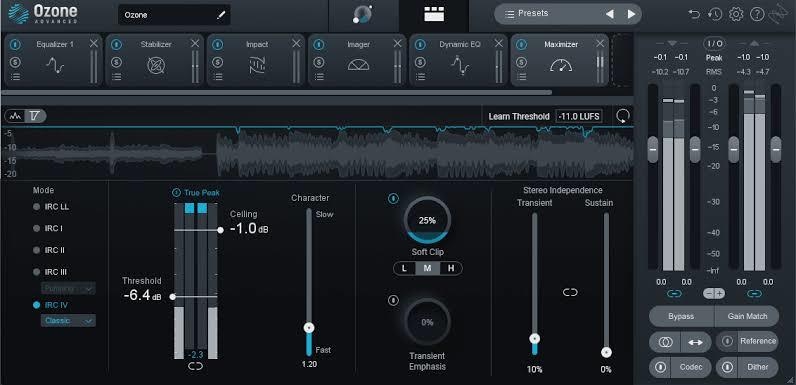This screenshot has height=385, width=796.
Task: Remove the Stabilizer module
Action: click(195, 44)
